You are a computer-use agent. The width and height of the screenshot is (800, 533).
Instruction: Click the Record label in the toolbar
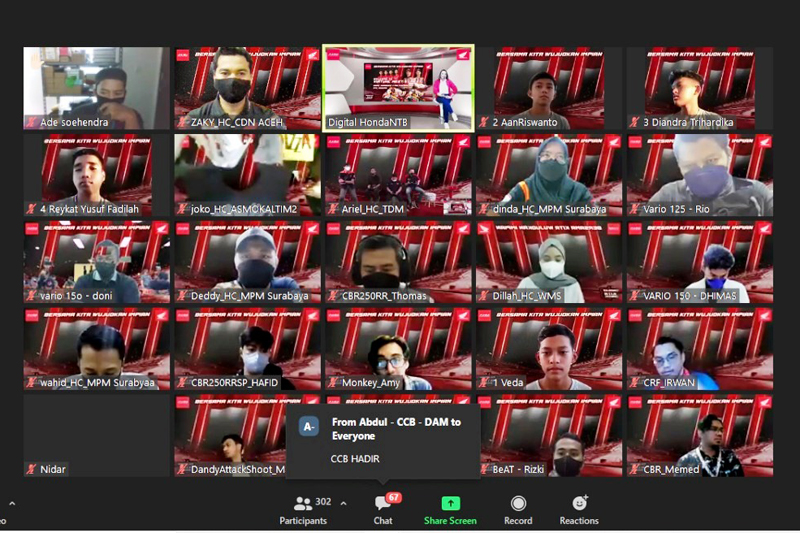(x=518, y=521)
